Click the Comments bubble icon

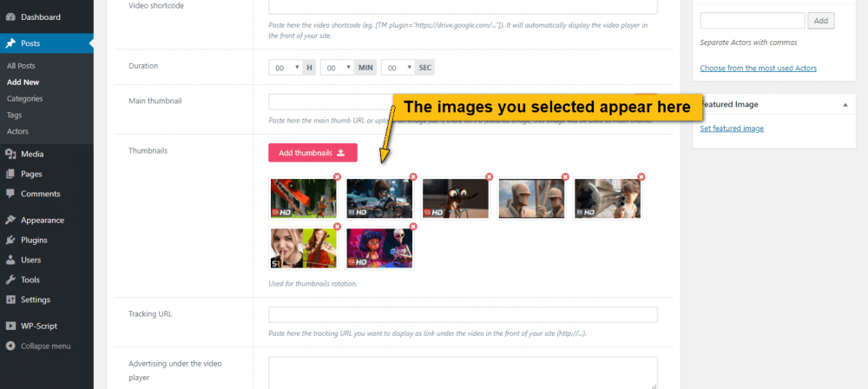pos(10,194)
